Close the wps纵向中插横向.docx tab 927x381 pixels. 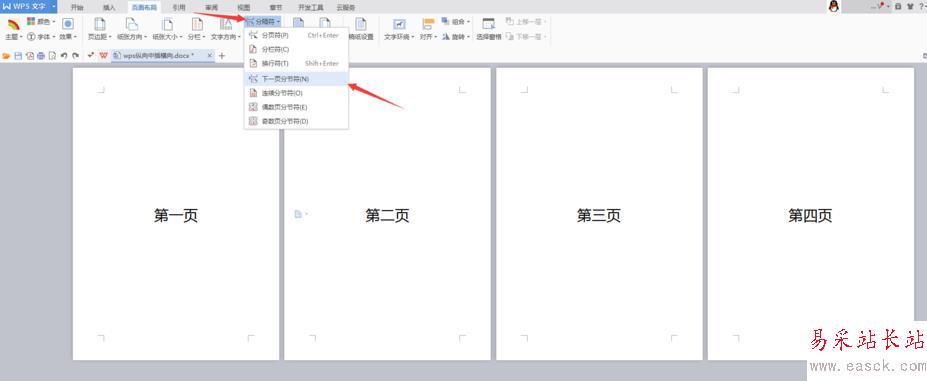click(x=209, y=56)
